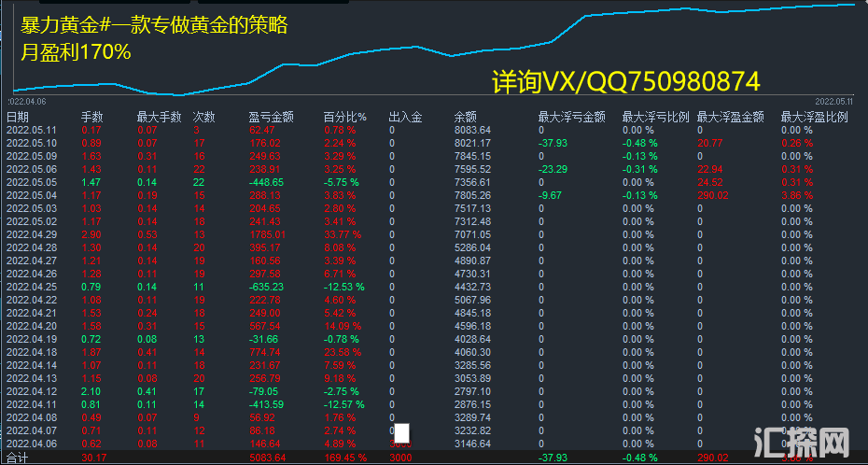Click the 余额 column header
Image resolution: width=868 pixels, height=465 pixels.
(465, 118)
